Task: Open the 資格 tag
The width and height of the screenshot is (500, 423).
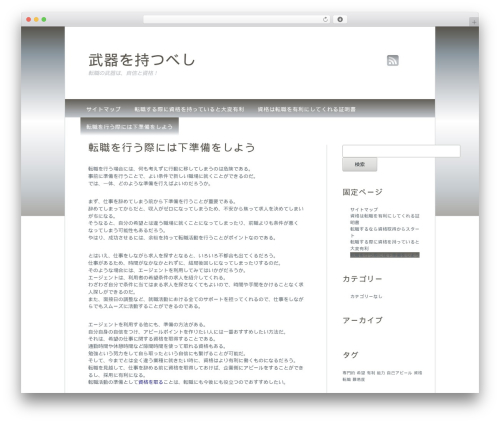Action: [x=418, y=373]
